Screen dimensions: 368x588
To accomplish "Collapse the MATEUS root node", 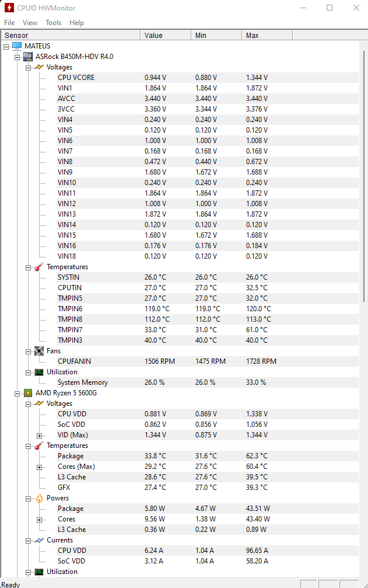I will 6,47.
